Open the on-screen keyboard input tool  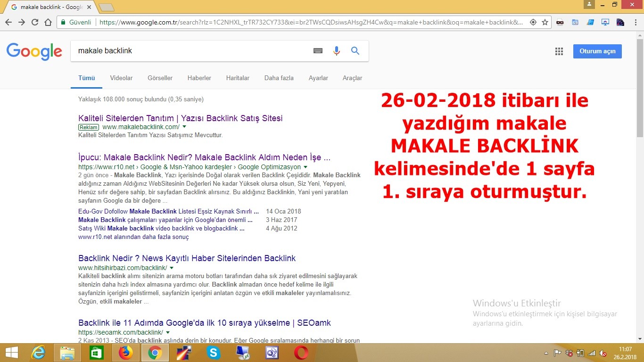click(318, 51)
